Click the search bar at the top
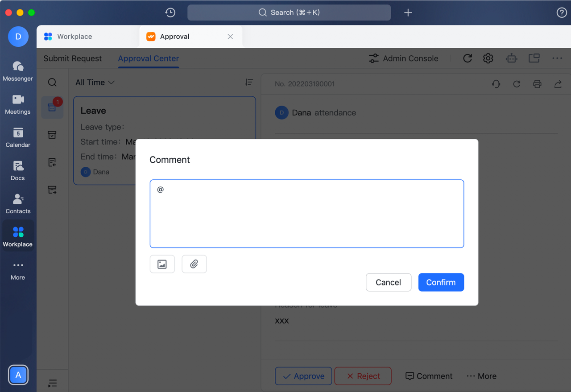Image resolution: width=571 pixels, height=392 pixels. tap(289, 12)
